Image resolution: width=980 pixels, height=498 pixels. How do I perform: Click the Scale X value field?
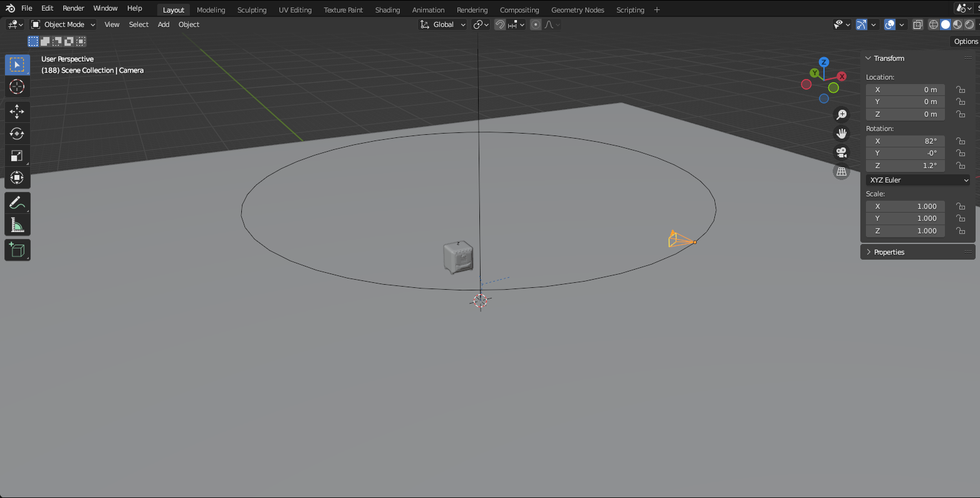click(905, 206)
